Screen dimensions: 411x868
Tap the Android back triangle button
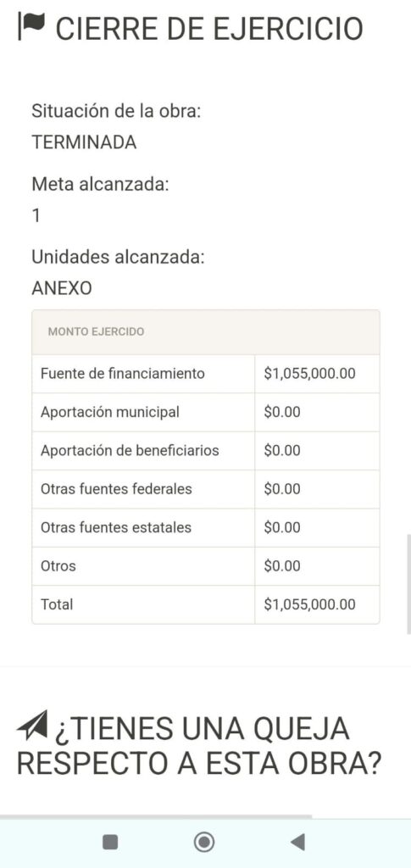click(x=297, y=842)
